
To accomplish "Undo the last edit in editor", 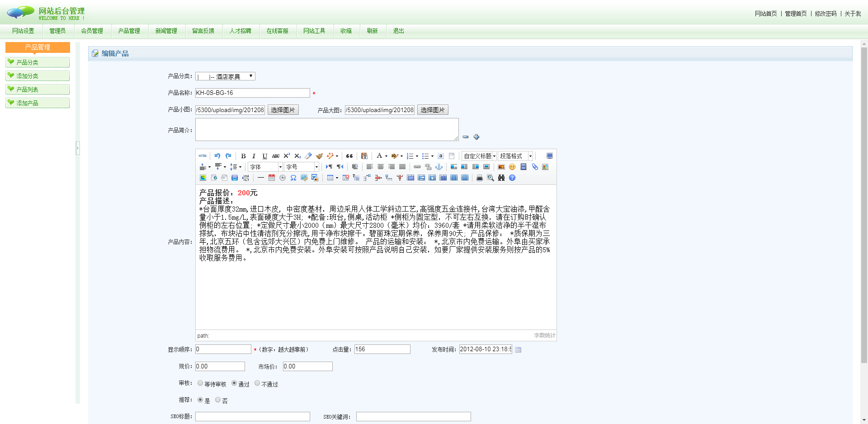I will (x=217, y=156).
